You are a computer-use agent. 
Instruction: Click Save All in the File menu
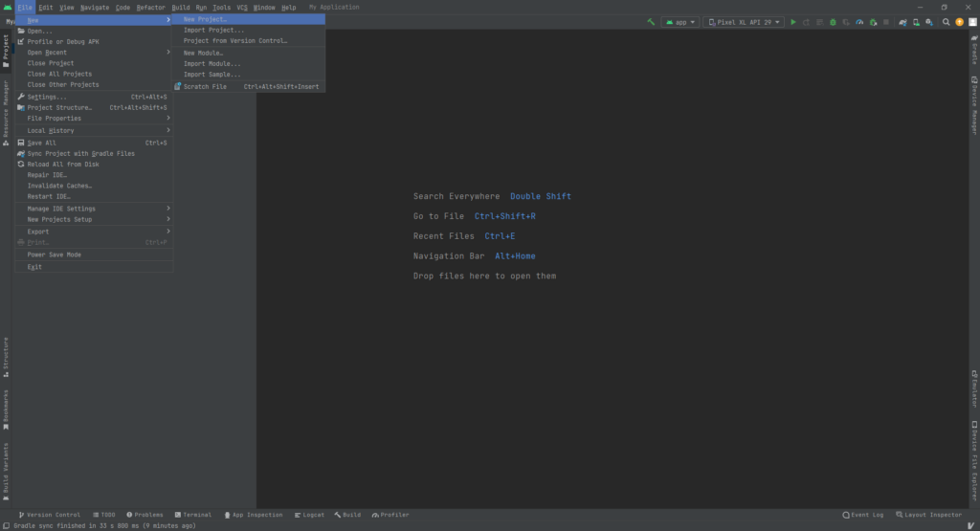click(94, 144)
